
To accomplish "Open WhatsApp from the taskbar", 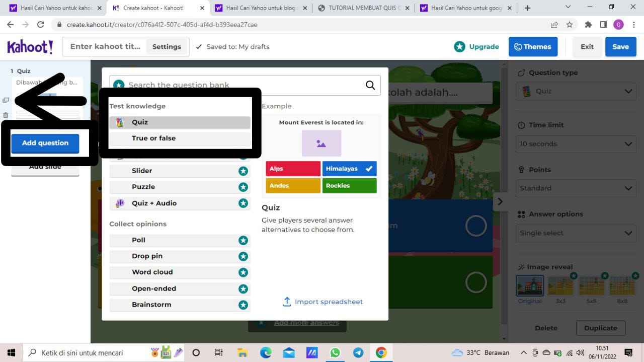I will pos(335,352).
